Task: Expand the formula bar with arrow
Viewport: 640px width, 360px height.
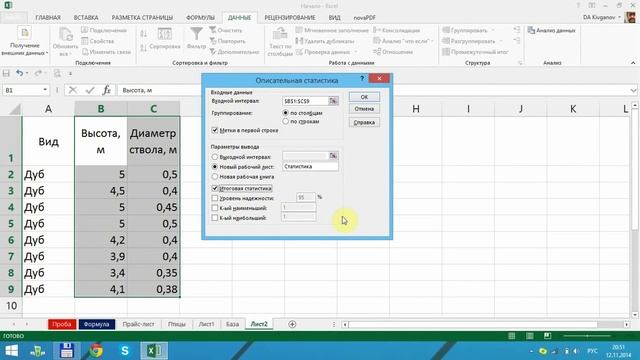Action: [x=633, y=90]
